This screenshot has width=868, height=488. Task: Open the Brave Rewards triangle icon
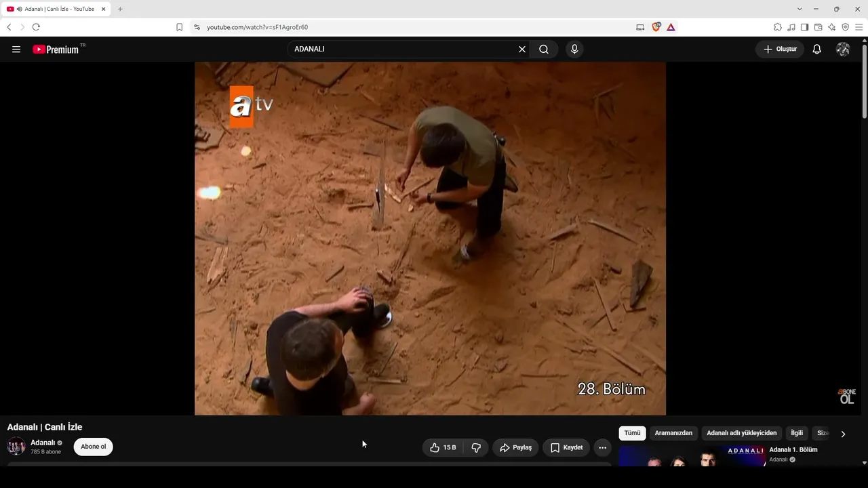(671, 27)
